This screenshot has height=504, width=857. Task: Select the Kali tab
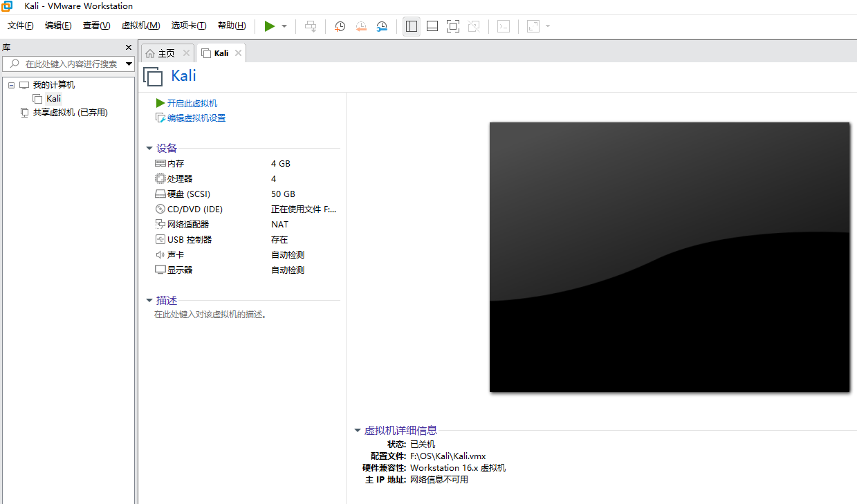point(221,53)
